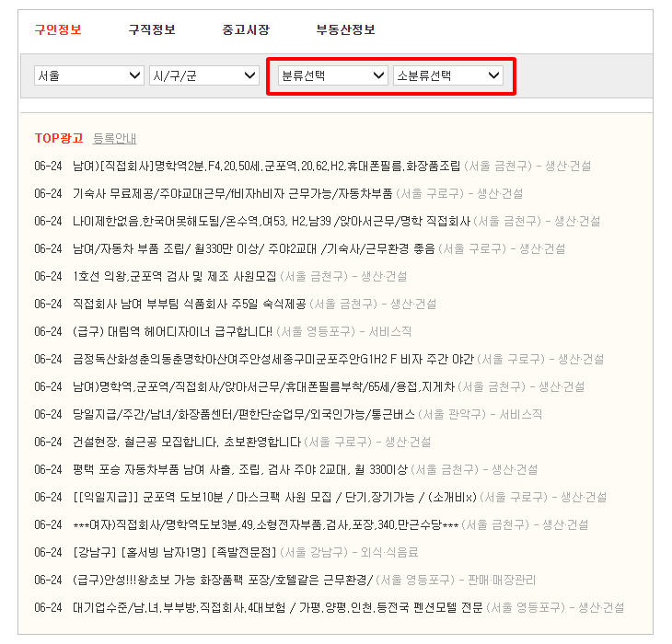The image size is (672, 644).
Task: Open listing 대림역 헤어디자이너 급구합니다
Action: click(172, 331)
